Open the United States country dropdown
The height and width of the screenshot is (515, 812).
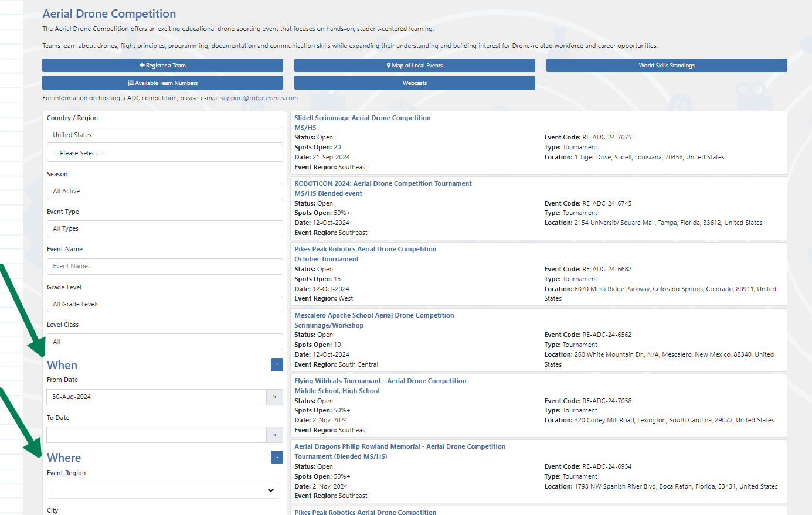pos(165,135)
